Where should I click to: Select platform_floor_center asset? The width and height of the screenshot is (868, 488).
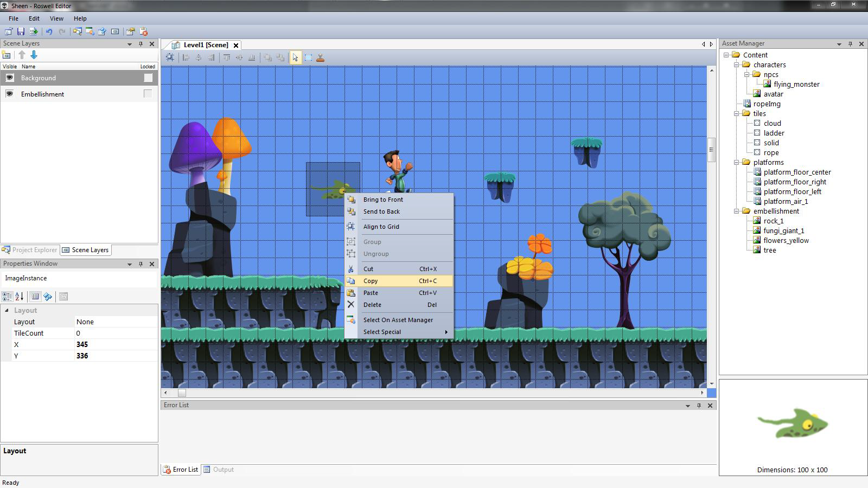coord(797,172)
